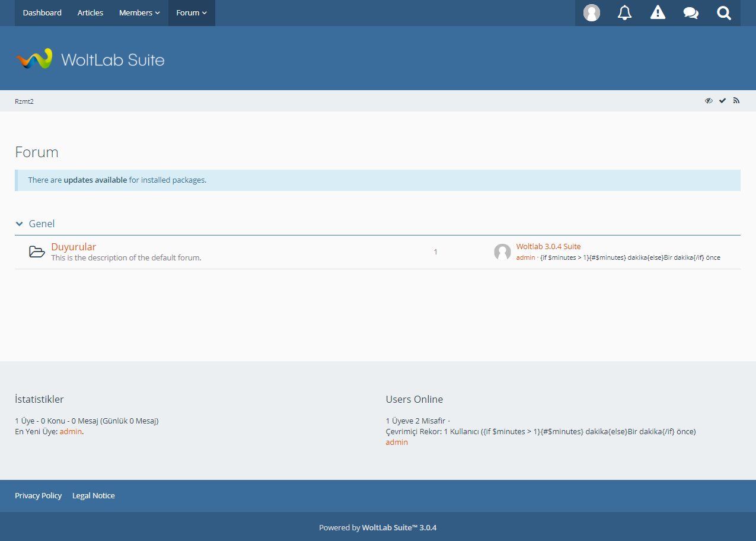Open updates available notice

[x=95, y=180]
